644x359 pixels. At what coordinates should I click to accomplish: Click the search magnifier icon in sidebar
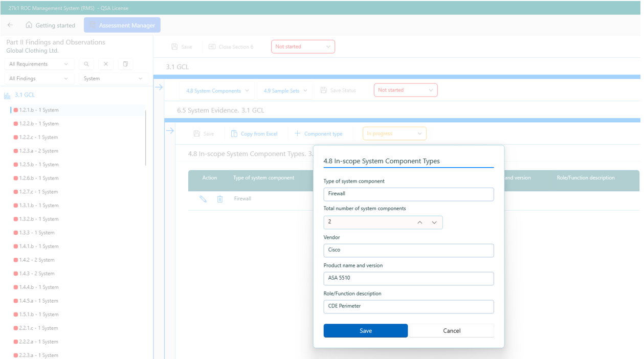[86, 64]
